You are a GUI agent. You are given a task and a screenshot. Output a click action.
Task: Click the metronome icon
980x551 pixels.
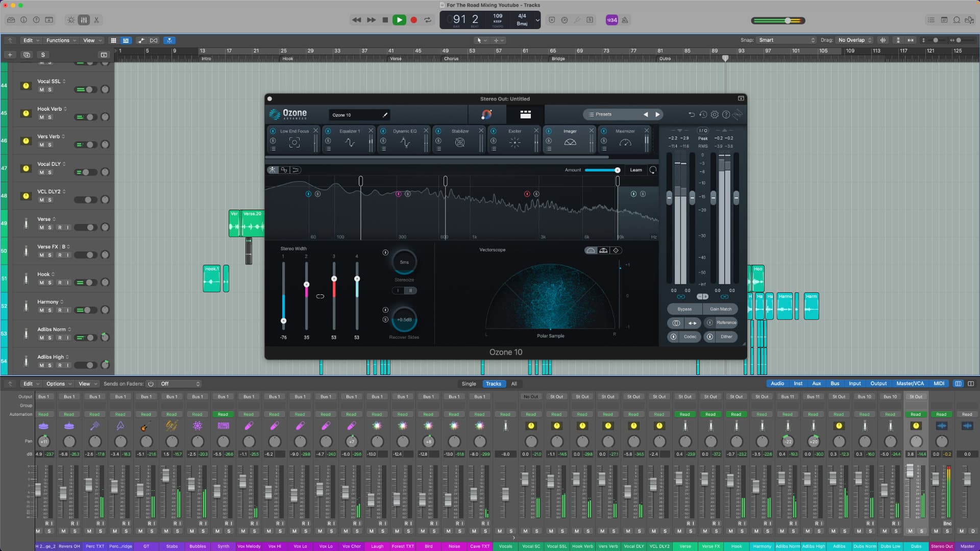point(625,20)
